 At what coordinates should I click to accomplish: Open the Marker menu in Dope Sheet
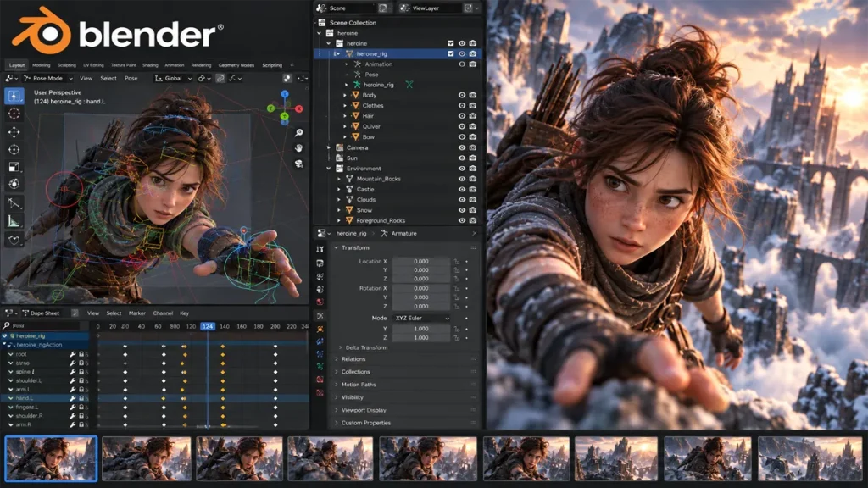point(136,313)
